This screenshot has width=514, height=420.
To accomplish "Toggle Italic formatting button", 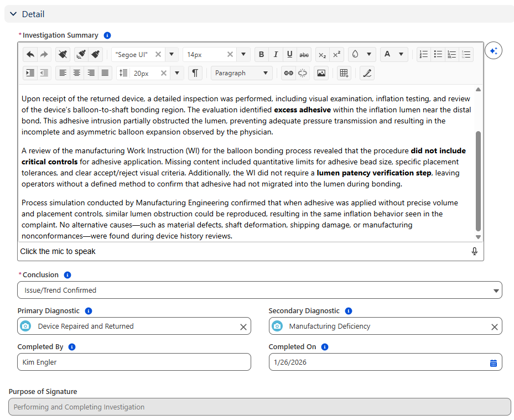I will click(x=276, y=54).
